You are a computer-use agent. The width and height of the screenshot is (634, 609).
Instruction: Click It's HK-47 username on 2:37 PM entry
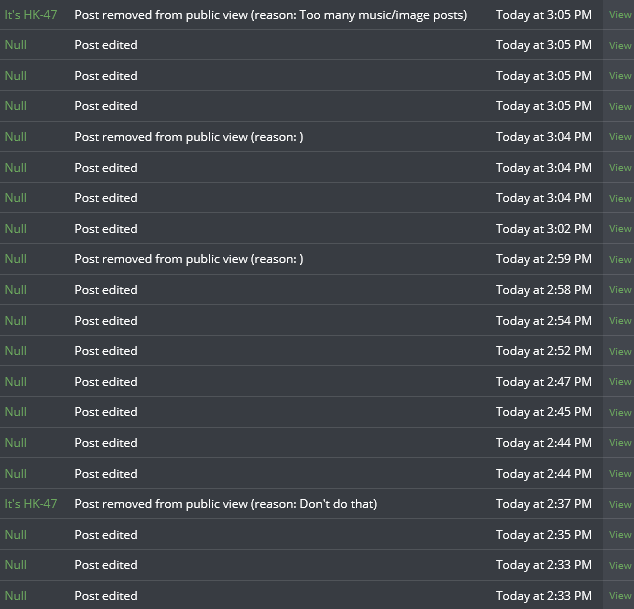tap(31, 504)
